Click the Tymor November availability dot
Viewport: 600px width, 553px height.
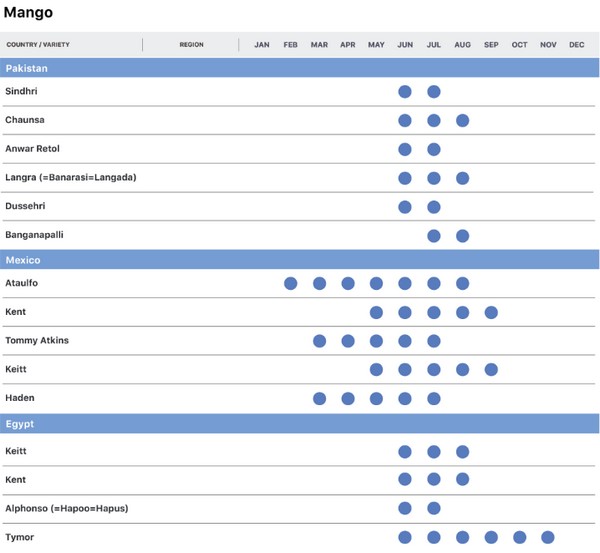coord(548,538)
